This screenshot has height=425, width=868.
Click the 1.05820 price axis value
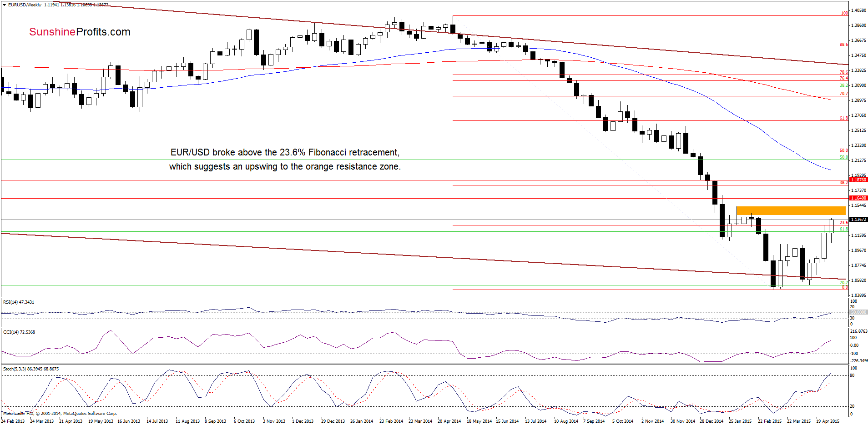[x=858, y=280]
